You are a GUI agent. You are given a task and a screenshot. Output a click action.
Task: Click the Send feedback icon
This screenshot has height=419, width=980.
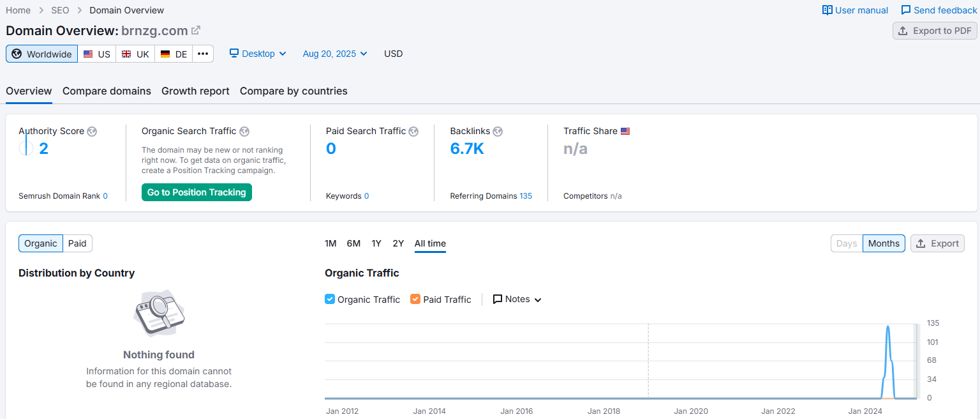pyautogui.click(x=905, y=10)
